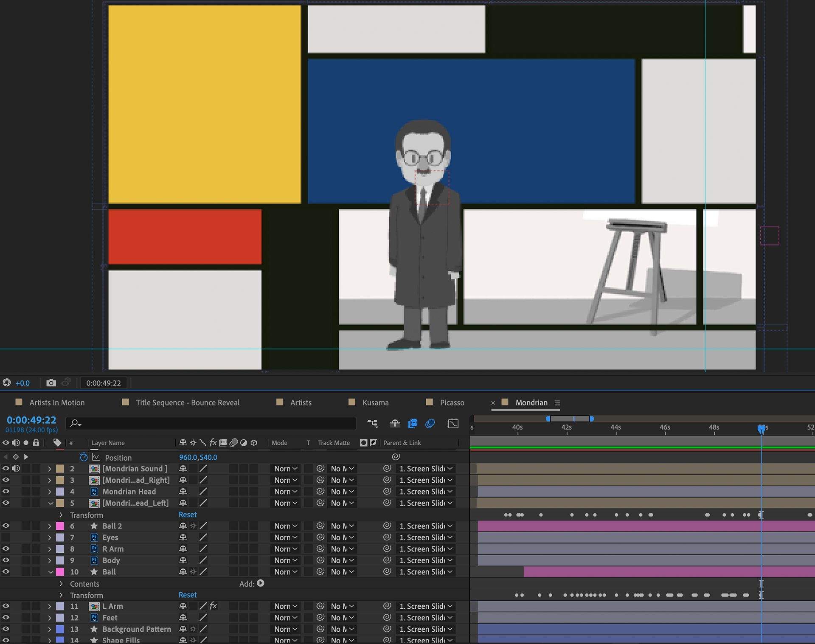Toggle the shy switch on Feet layer

tap(183, 618)
